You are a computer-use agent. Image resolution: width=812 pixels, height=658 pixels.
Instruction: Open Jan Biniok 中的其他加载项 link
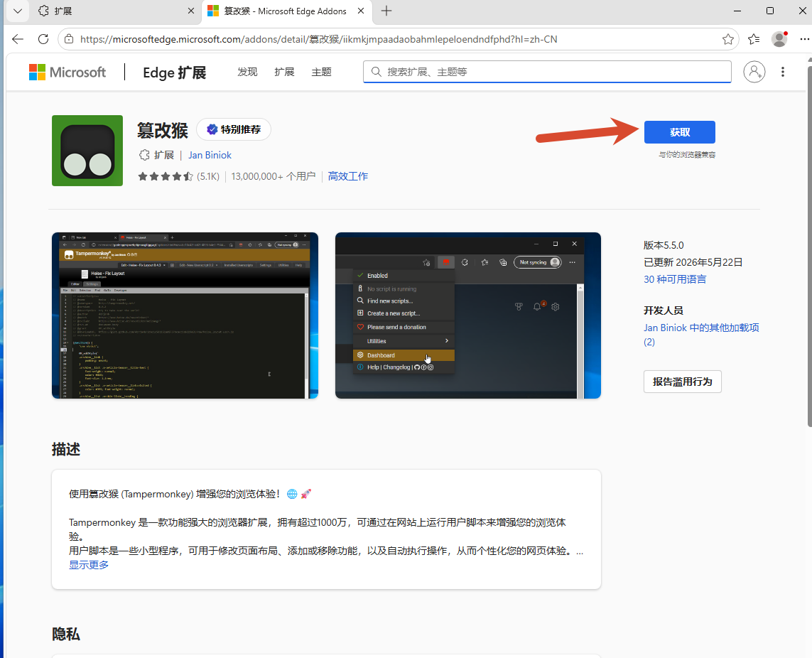click(701, 335)
